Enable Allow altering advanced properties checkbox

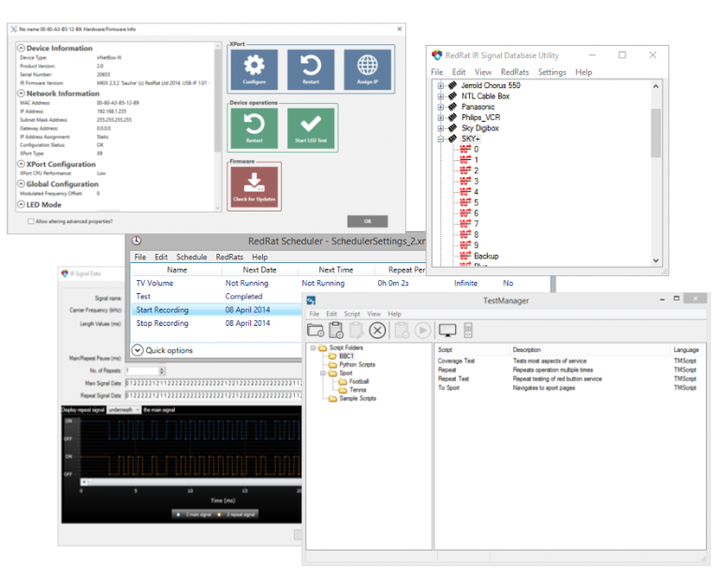point(32,221)
